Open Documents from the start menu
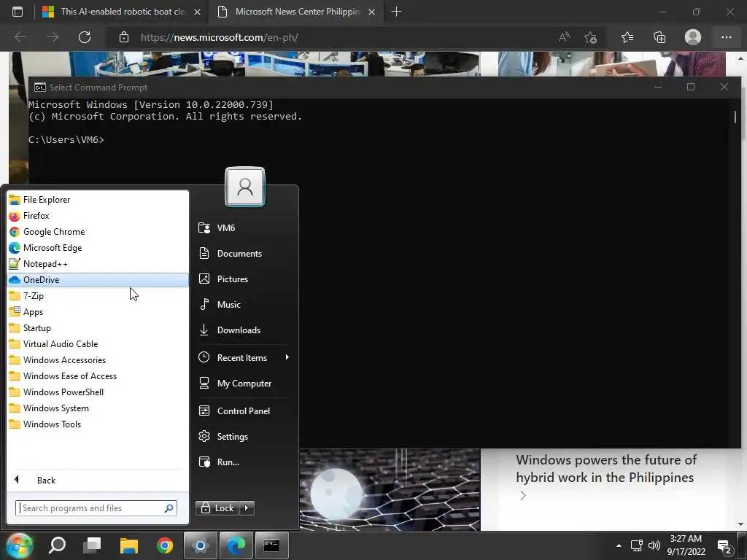The image size is (747, 560). [x=244, y=253]
